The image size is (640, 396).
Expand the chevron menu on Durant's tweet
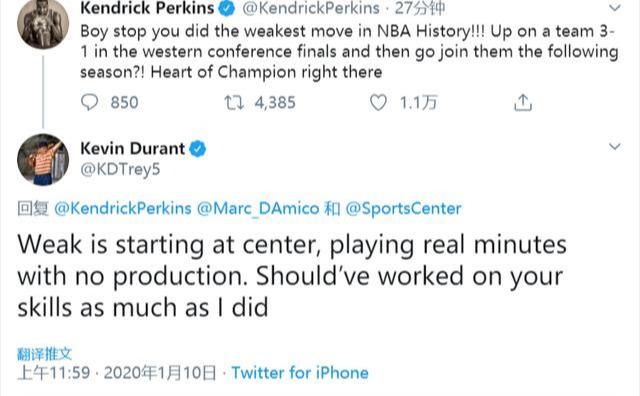615,146
